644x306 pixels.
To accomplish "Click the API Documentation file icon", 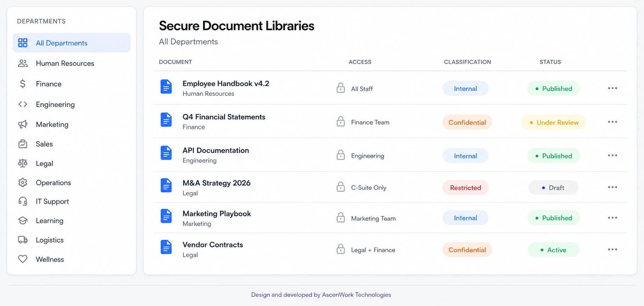I will point(166,153).
